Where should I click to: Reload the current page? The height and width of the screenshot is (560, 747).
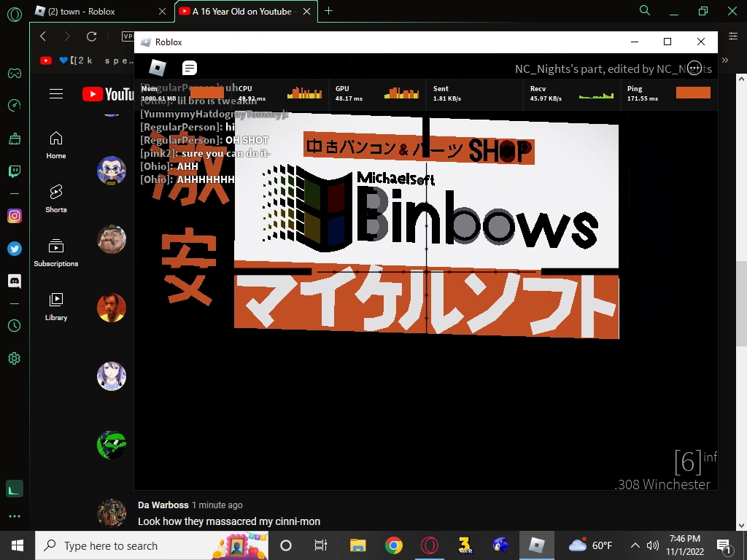coord(90,36)
